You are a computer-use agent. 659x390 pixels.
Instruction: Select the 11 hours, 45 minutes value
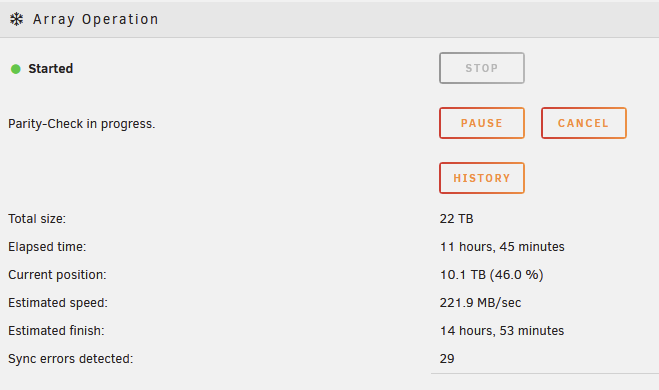click(x=502, y=247)
